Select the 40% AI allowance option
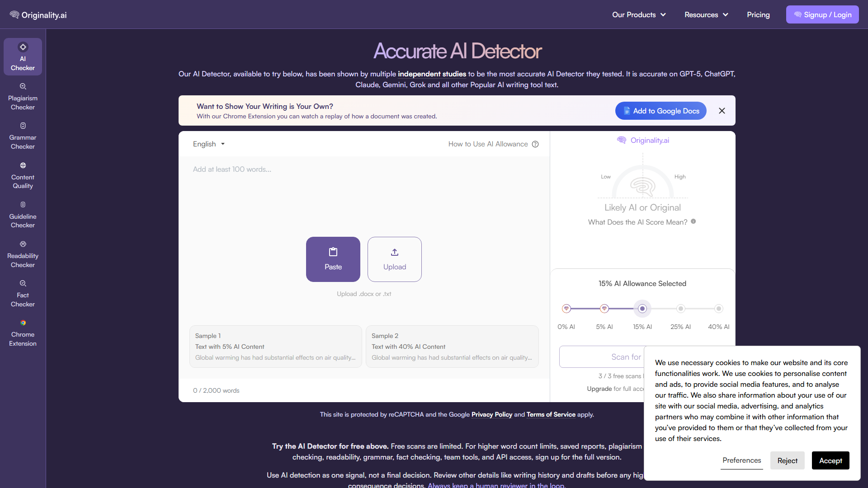The image size is (868, 488). coord(719,309)
